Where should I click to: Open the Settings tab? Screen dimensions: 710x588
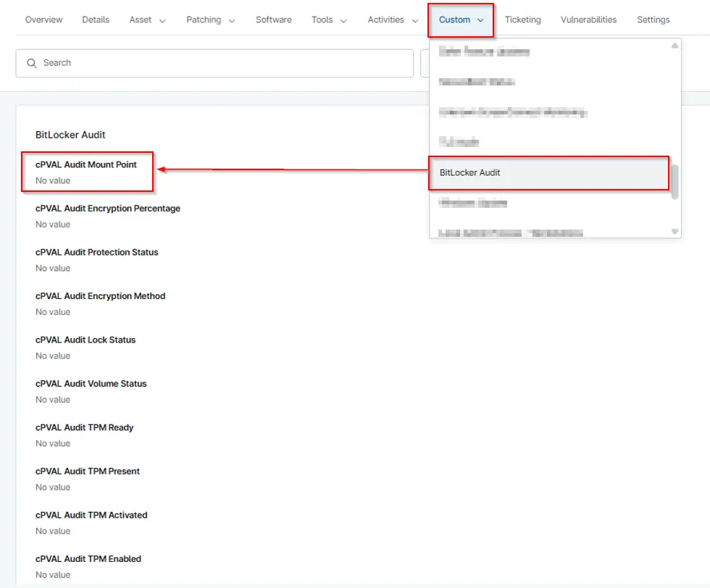pos(653,20)
